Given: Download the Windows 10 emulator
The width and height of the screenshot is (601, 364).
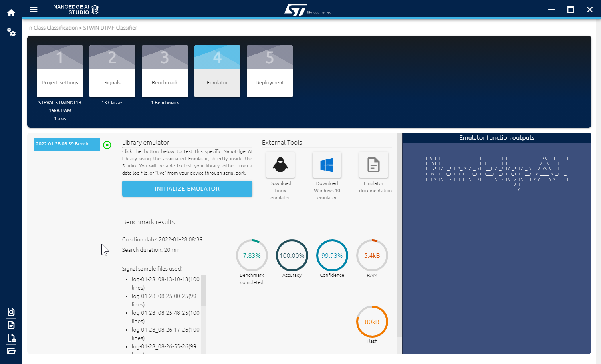Looking at the screenshot, I should coord(327,165).
